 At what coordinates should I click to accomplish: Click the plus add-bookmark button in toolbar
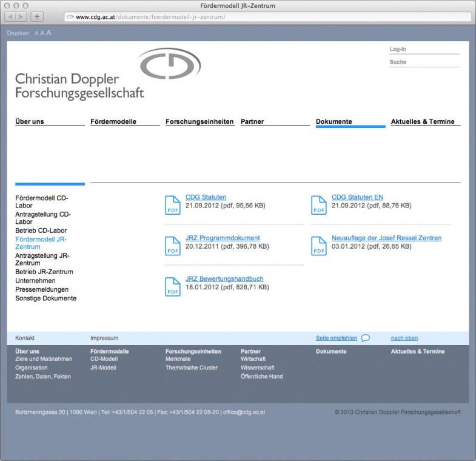coord(37,17)
